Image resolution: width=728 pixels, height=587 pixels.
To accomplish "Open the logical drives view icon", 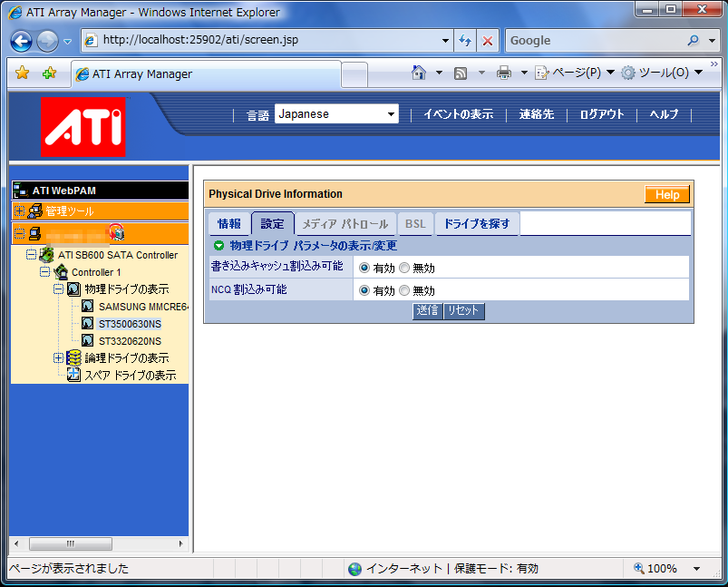I will coord(74,357).
